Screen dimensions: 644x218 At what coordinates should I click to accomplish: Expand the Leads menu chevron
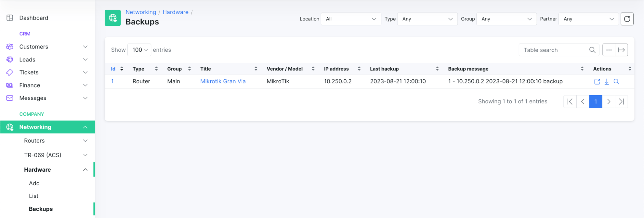click(x=85, y=59)
